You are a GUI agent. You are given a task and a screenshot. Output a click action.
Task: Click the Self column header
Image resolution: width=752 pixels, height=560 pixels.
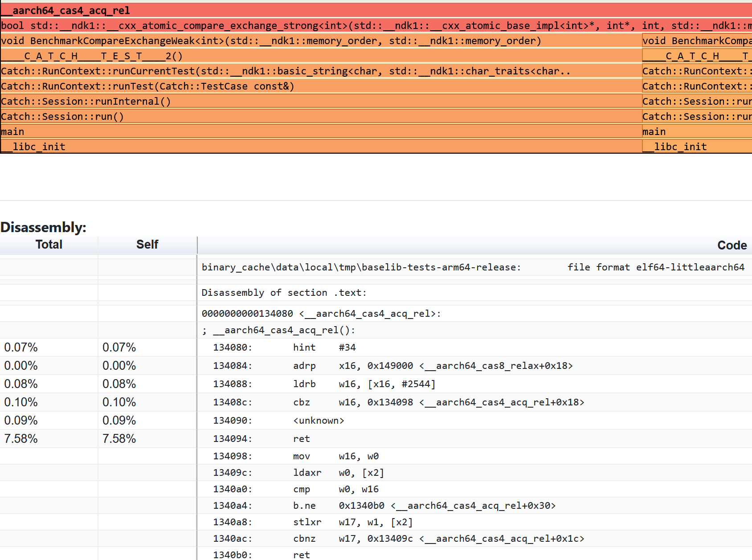pyautogui.click(x=147, y=245)
